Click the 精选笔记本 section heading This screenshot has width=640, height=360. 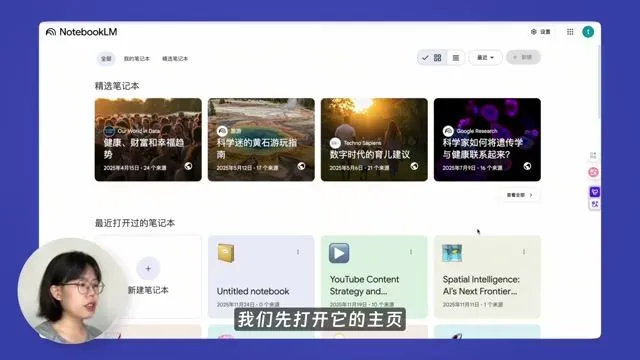tap(117, 86)
